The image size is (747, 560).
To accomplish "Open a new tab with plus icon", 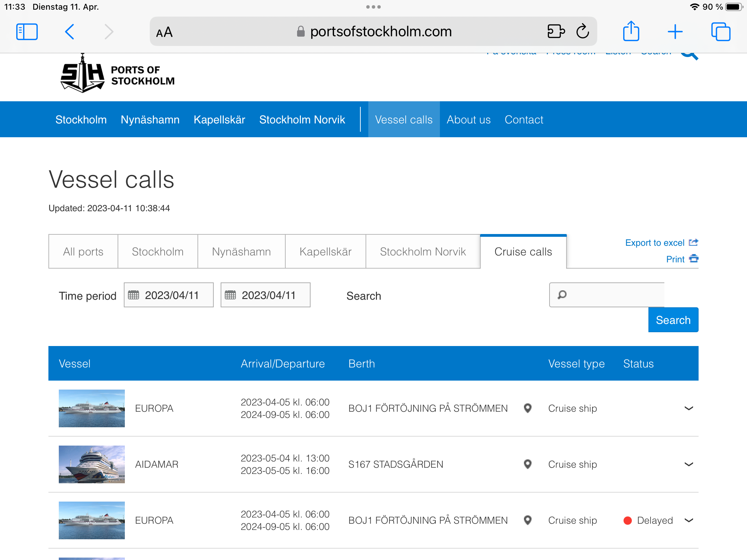I will pos(675,32).
